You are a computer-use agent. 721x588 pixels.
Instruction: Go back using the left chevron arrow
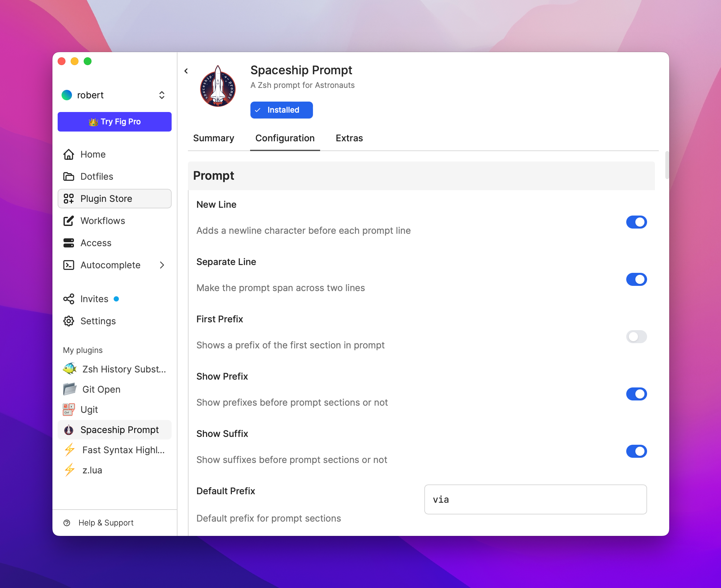[186, 71]
